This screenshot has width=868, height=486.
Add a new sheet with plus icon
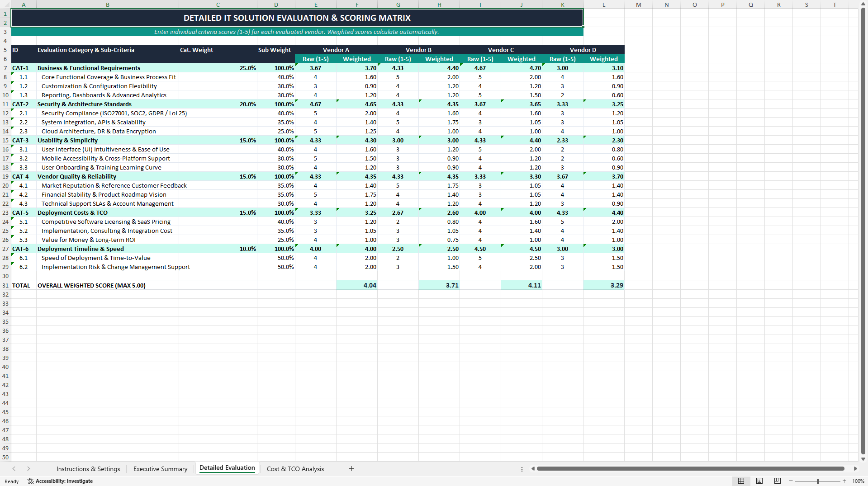[x=351, y=469]
